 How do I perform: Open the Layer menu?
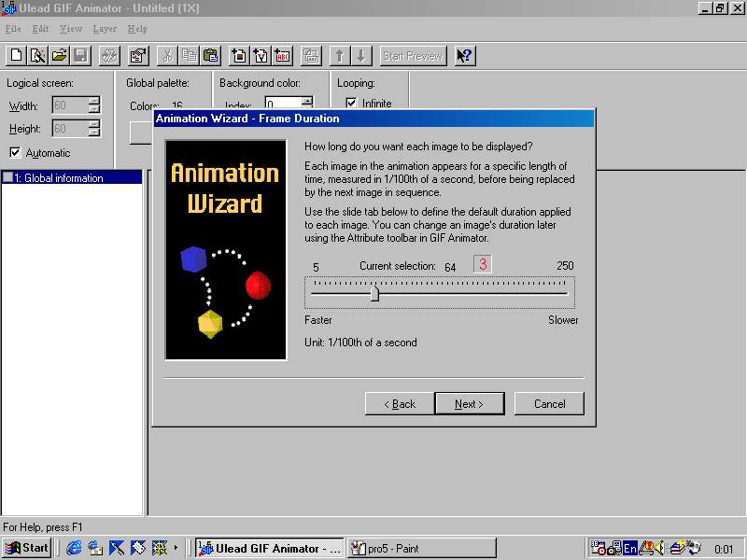pyautogui.click(x=105, y=29)
